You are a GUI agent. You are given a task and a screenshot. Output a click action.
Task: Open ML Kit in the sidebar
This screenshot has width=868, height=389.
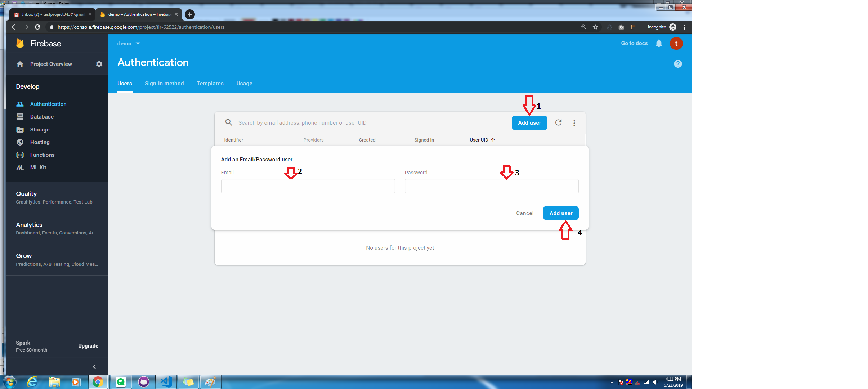click(38, 167)
